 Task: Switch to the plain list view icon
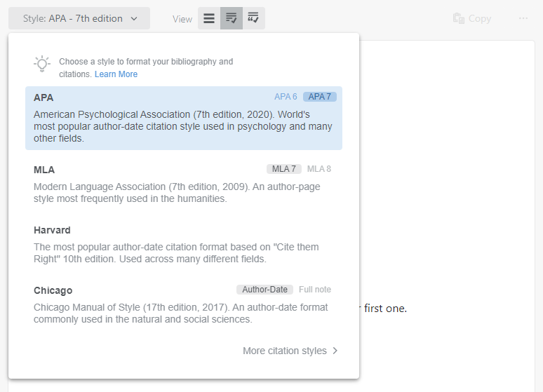point(209,18)
